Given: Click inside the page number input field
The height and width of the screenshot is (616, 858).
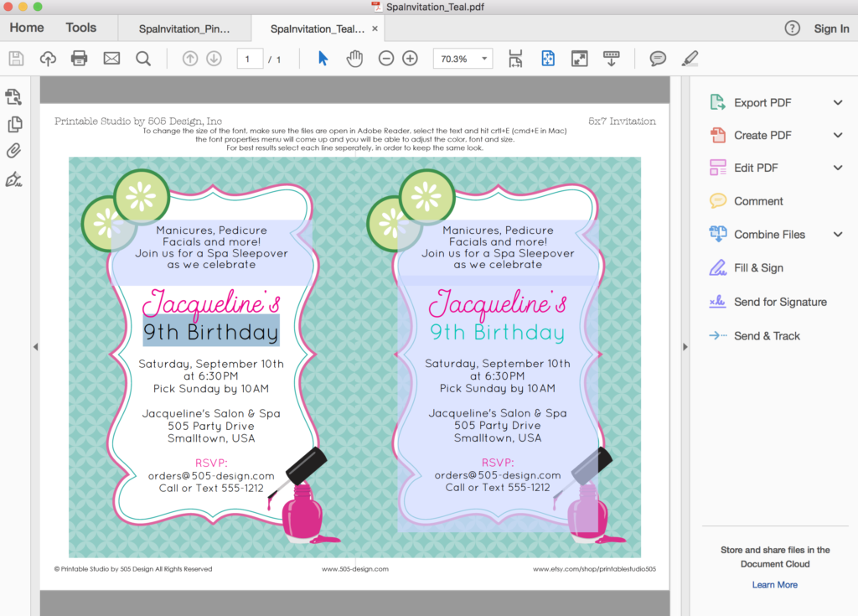Looking at the screenshot, I should (x=250, y=58).
